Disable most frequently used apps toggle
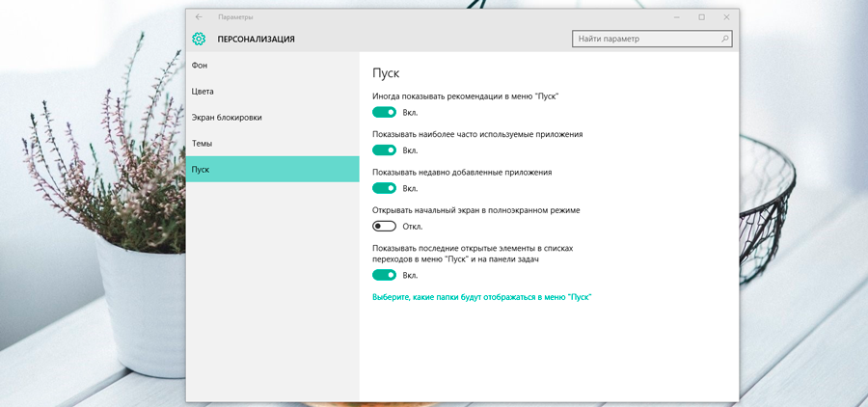 [x=384, y=150]
